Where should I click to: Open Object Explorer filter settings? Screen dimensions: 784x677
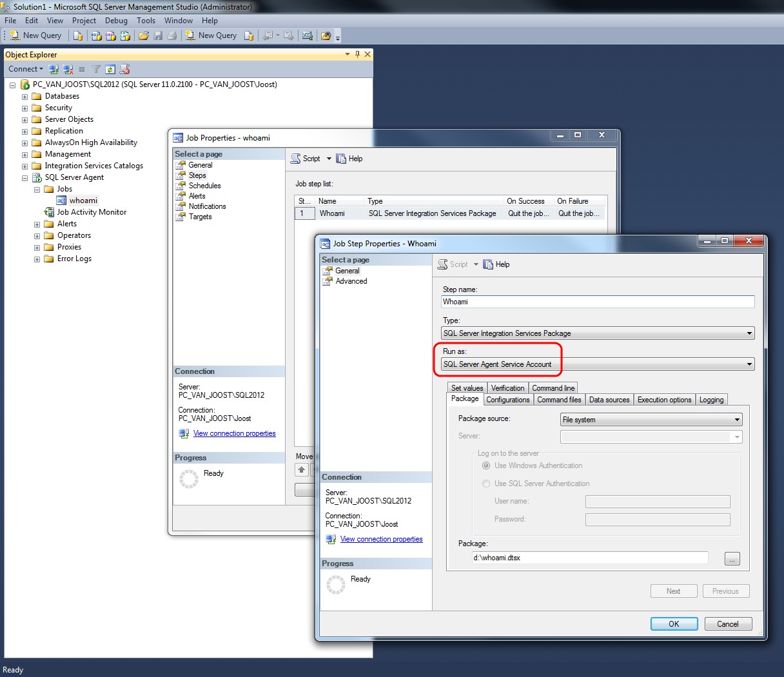click(95, 69)
